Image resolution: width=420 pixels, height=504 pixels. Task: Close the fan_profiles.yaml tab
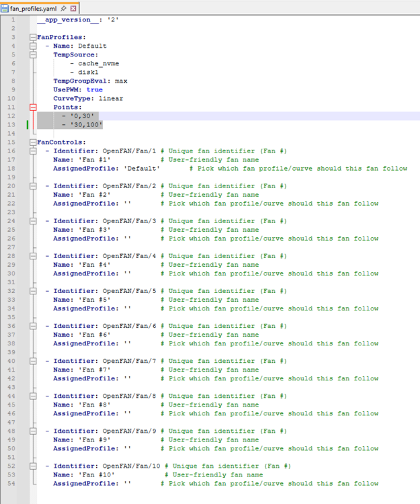point(73,8)
